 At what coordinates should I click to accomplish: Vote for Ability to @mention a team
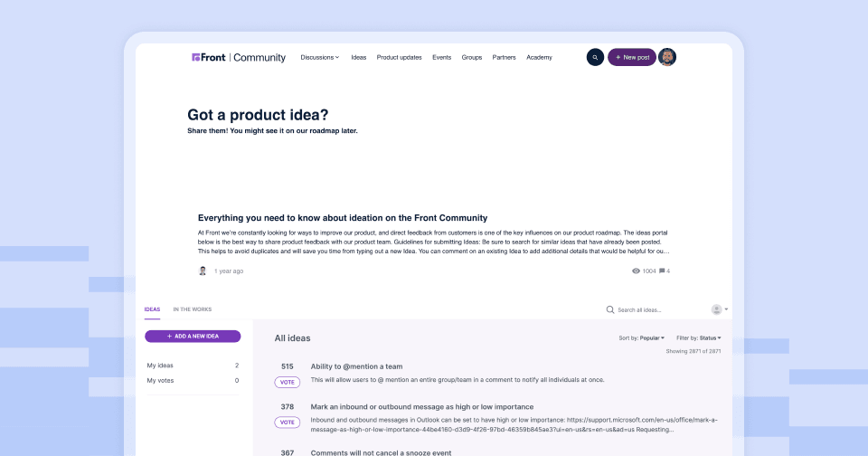tap(288, 383)
